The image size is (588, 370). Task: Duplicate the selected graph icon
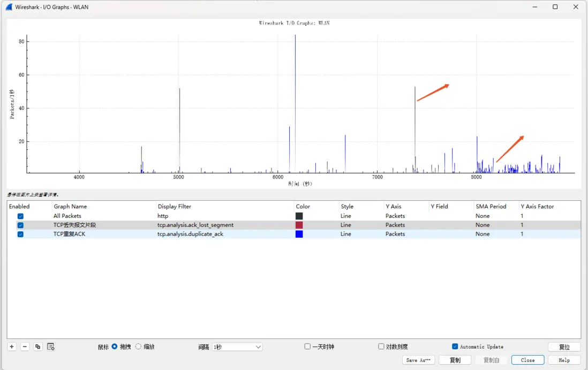[x=37, y=347]
